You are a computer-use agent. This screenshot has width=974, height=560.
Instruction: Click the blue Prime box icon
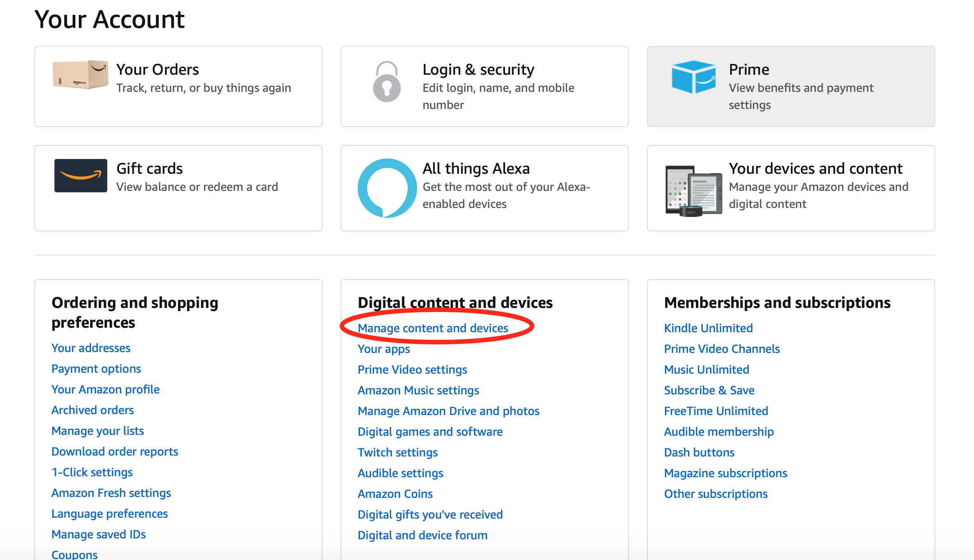(693, 77)
